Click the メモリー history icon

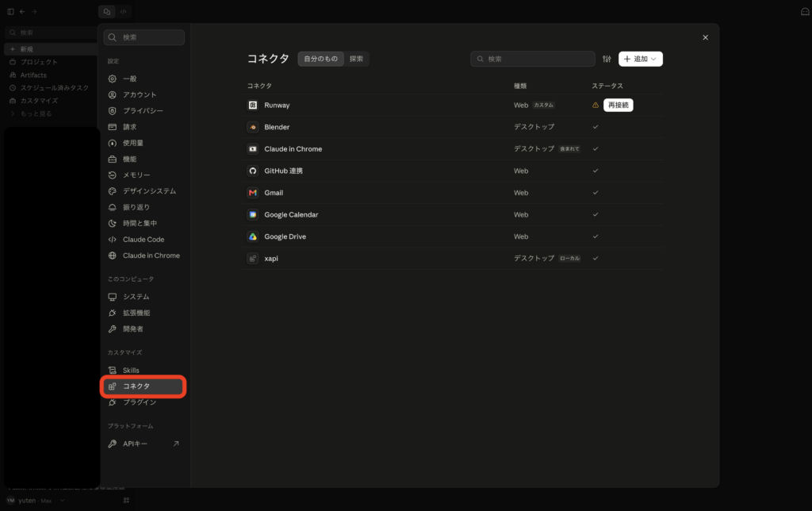coord(113,175)
